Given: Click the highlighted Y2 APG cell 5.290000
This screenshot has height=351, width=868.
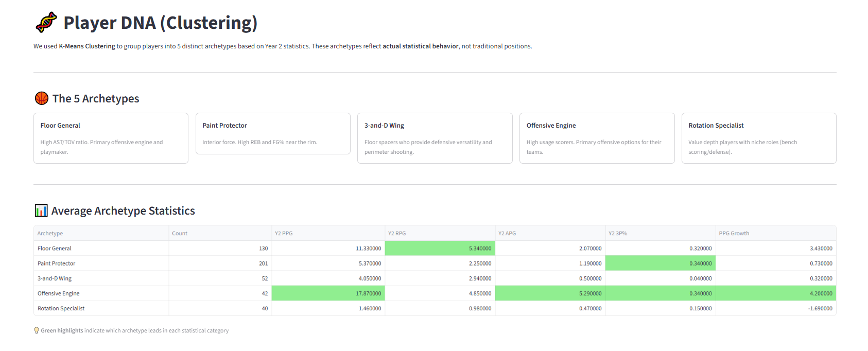Looking at the screenshot, I should (x=550, y=293).
